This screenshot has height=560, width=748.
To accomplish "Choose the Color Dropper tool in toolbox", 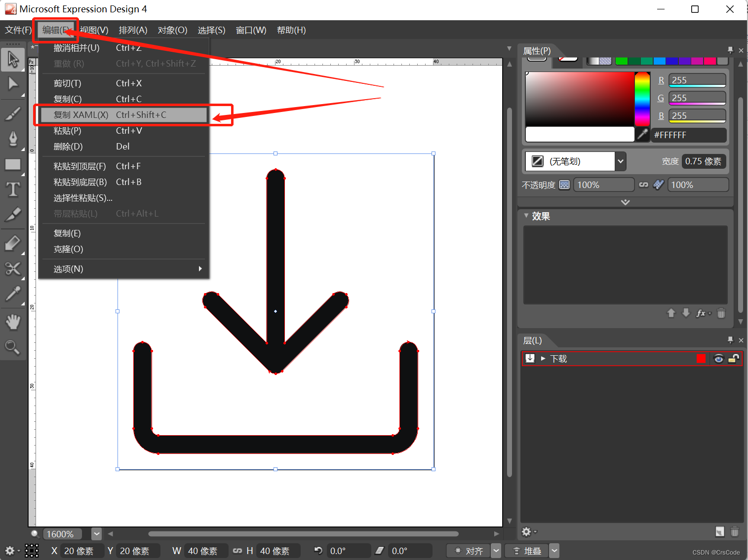I will (13, 294).
